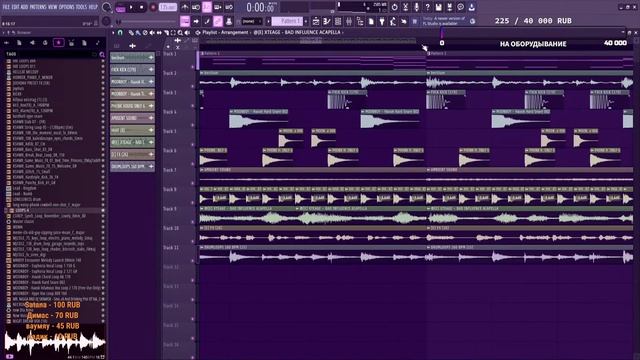Click the arrow icon beside keyboard toggle
Viewport: 640px width, 360px height.
click(x=196, y=21)
